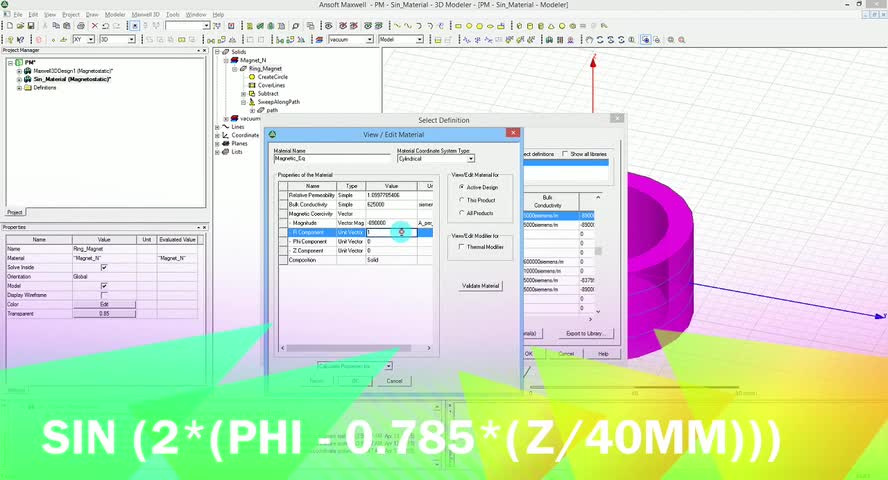This screenshot has width=888, height=480.
Task: Click the Assign Material icon beside vacuum
Action: [319, 40]
